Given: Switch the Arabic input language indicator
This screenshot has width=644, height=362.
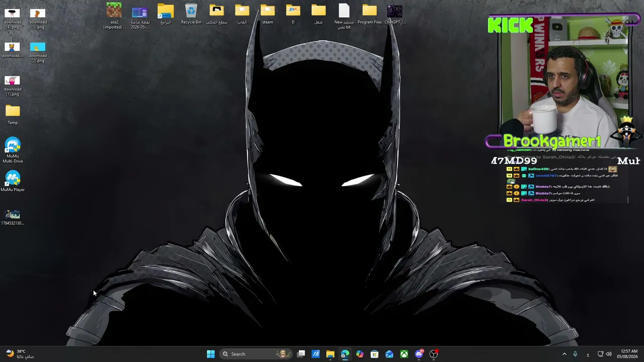Looking at the screenshot, I should [588, 354].
